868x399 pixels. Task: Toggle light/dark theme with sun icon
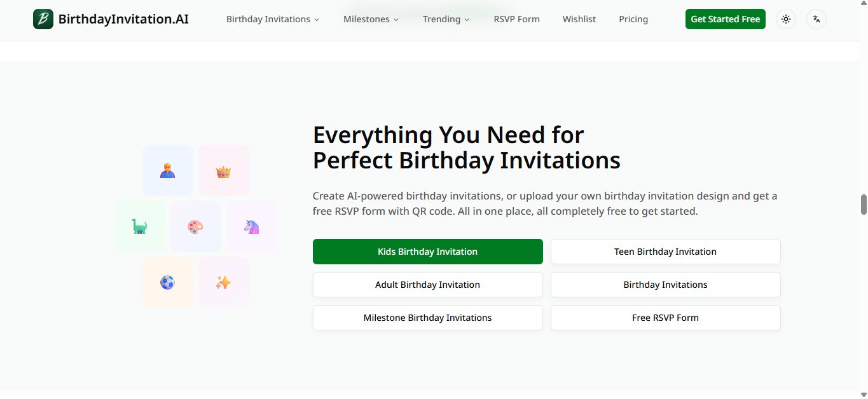coord(786,19)
